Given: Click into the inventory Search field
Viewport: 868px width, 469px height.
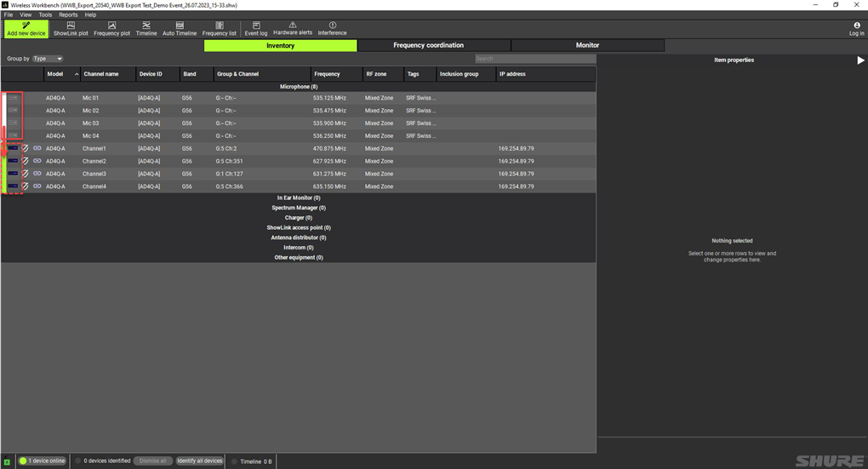Looking at the screenshot, I should tap(534, 59).
